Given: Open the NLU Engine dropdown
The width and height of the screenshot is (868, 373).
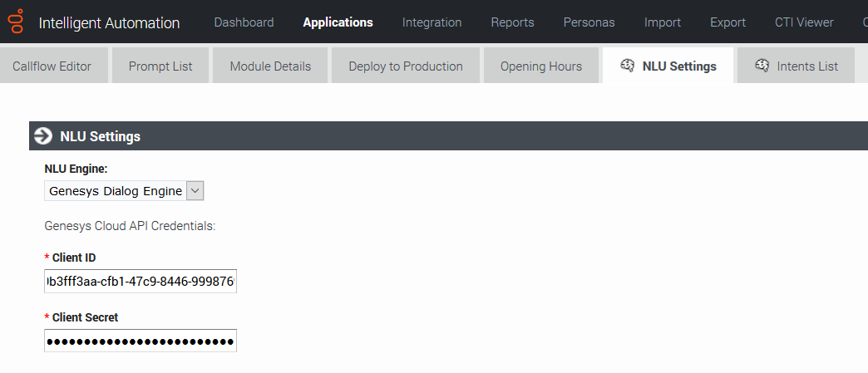Looking at the screenshot, I should tap(124, 191).
